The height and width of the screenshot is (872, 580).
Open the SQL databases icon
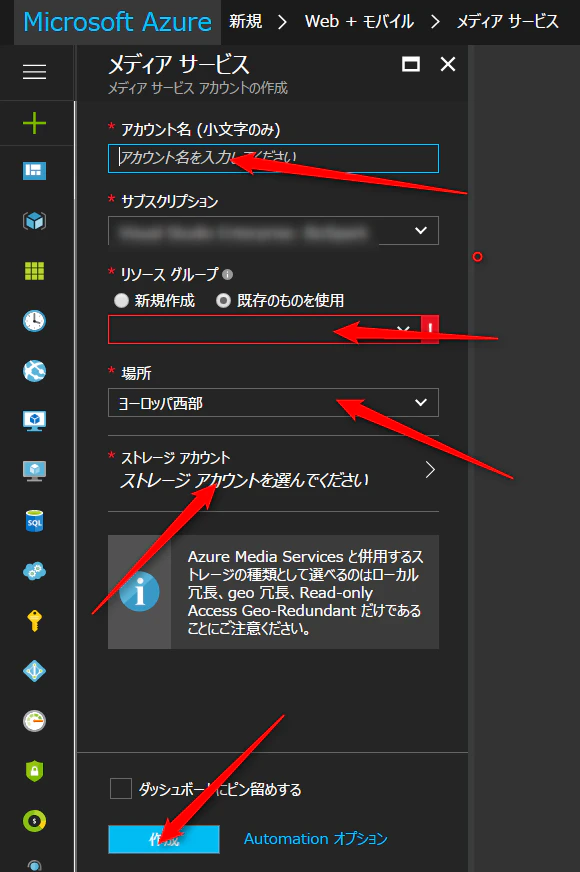click(x=34, y=521)
